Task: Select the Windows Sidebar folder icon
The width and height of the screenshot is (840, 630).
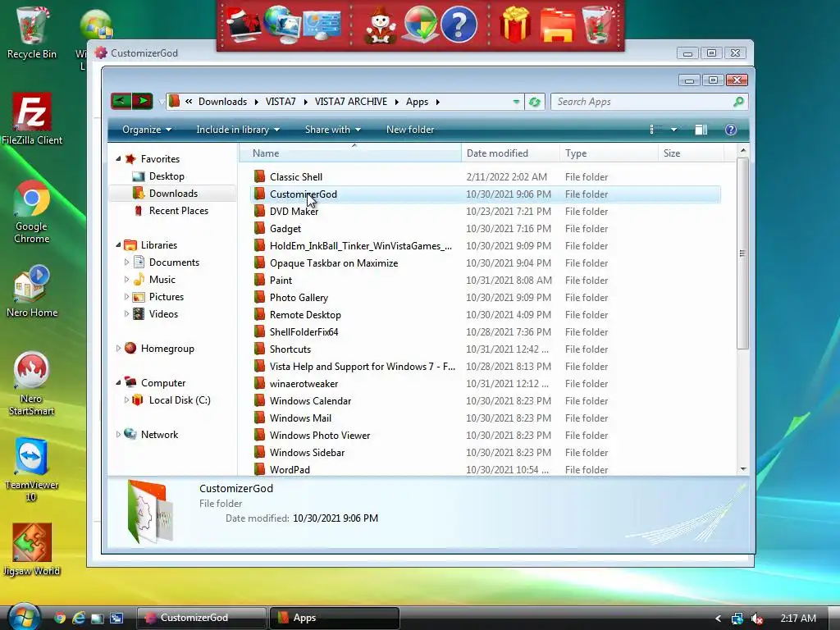Action: pyautogui.click(x=259, y=452)
